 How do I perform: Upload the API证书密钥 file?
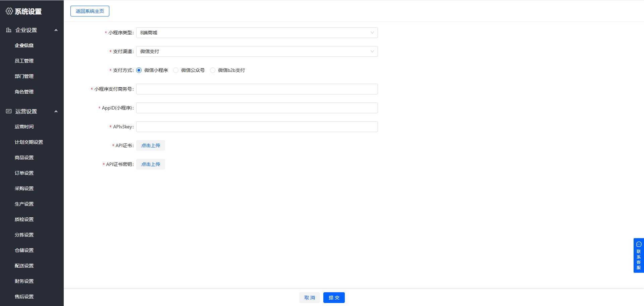151,164
